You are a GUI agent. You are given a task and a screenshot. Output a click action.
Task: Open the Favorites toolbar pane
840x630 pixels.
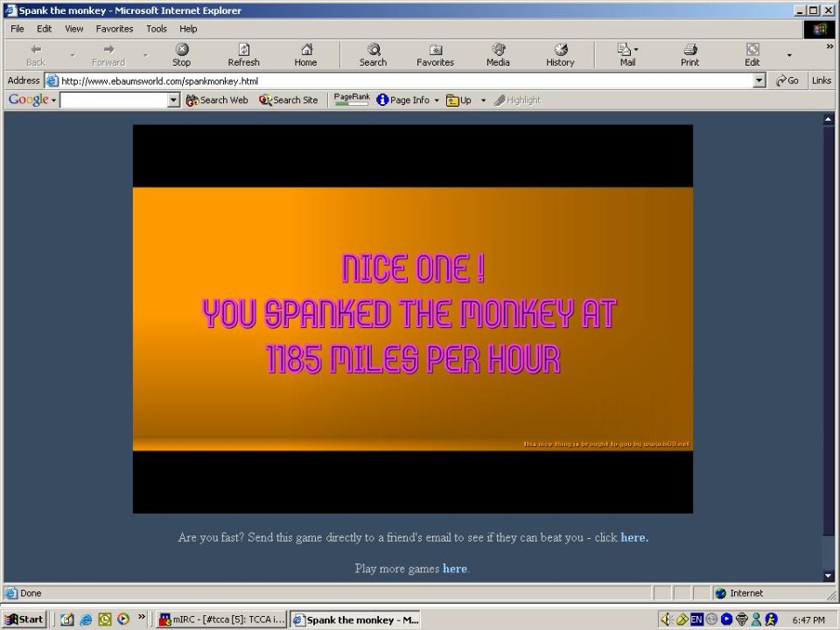[435, 55]
